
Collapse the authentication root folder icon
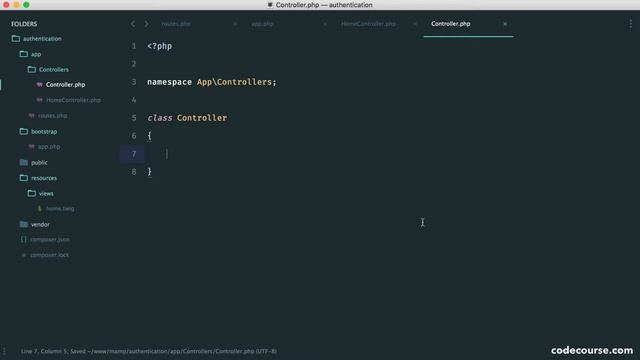coord(16,38)
